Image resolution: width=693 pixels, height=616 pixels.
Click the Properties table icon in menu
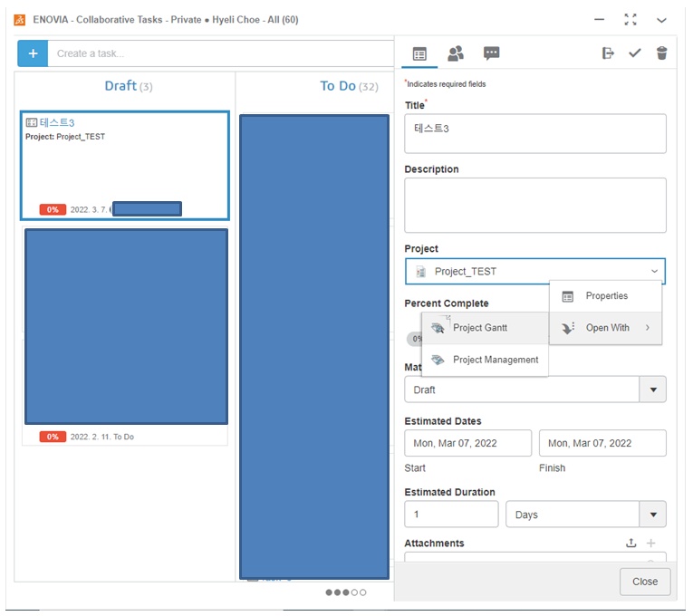(x=567, y=296)
